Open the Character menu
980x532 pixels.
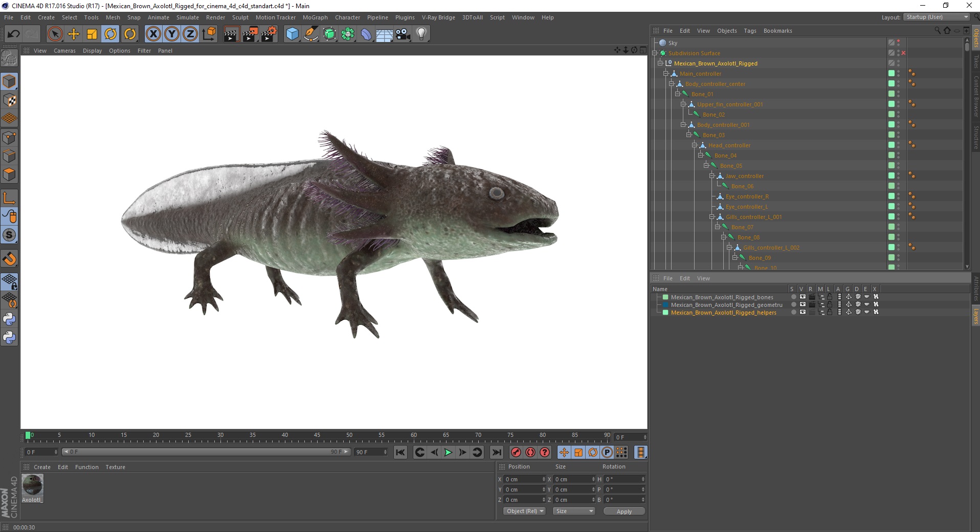tap(347, 17)
